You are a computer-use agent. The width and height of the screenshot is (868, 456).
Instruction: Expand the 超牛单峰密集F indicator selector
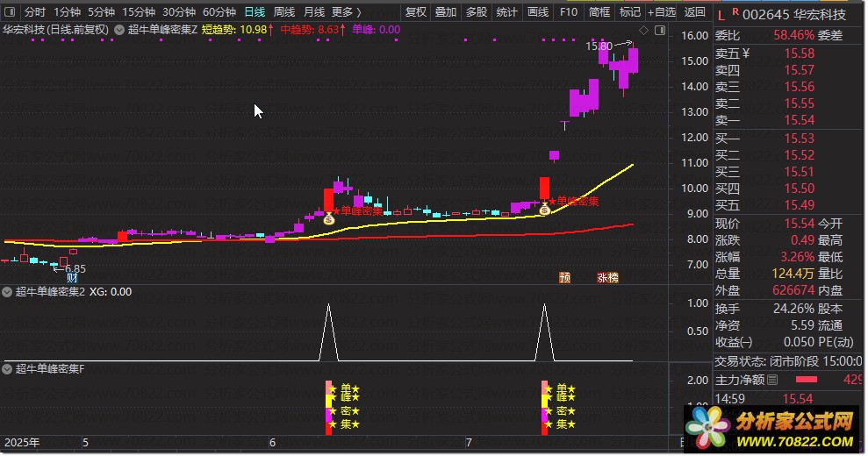(x=7, y=368)
